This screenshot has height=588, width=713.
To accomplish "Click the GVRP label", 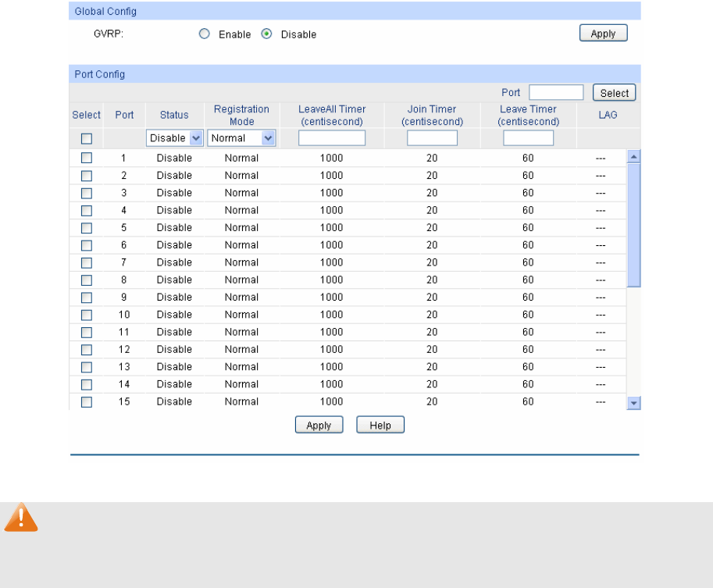I will [109, 34].
